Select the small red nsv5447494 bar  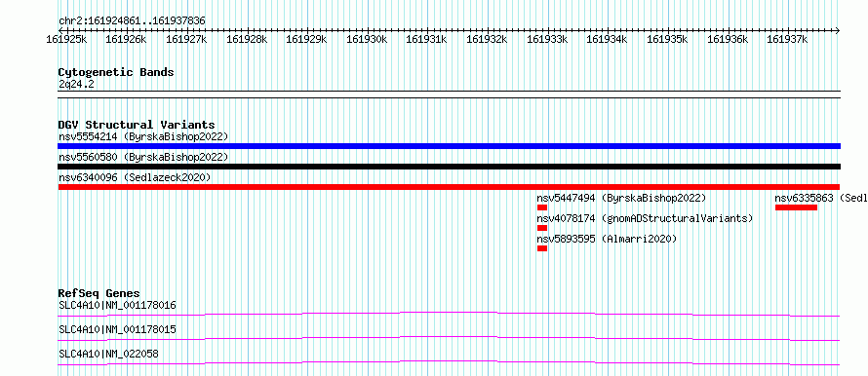click(542, 207)
